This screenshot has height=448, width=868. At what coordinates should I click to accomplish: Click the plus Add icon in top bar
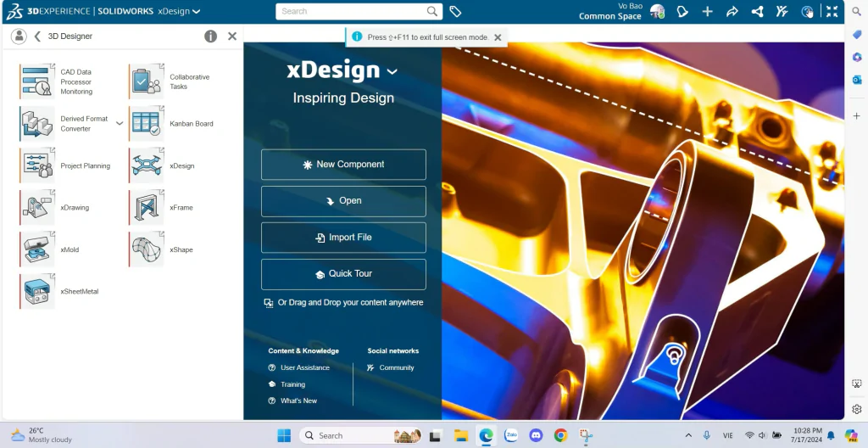707,11
